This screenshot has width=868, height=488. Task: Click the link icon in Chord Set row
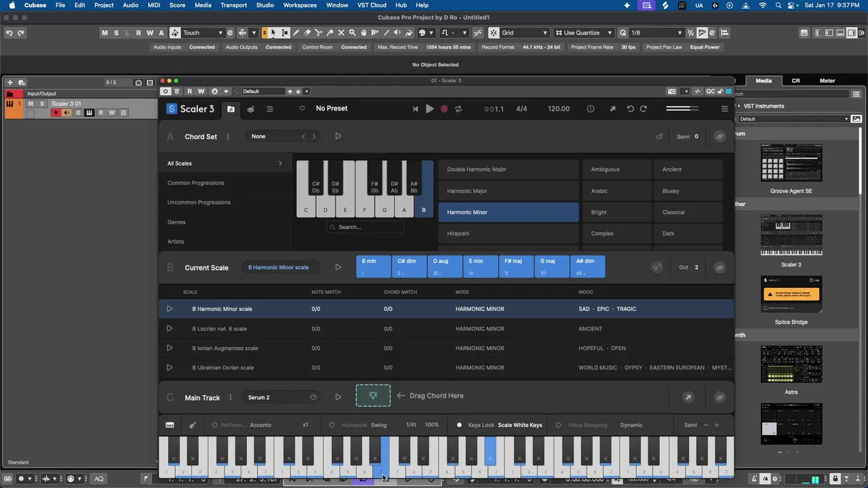point(719,136)
